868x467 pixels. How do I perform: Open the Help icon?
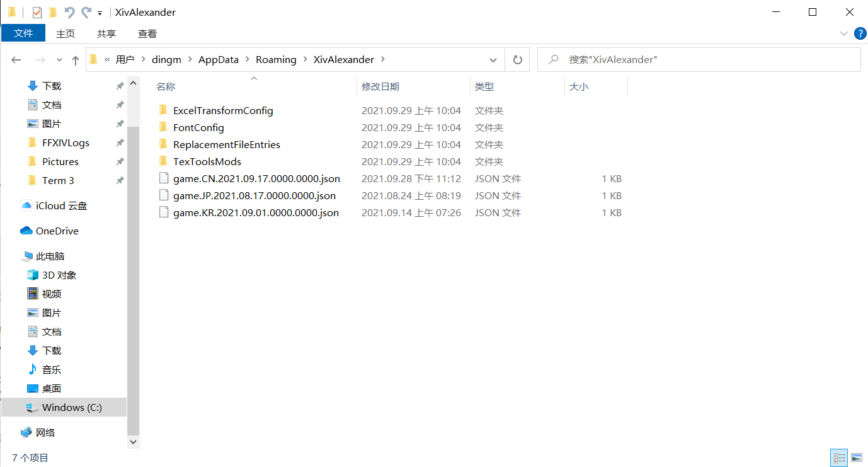(x=860, y=33)
